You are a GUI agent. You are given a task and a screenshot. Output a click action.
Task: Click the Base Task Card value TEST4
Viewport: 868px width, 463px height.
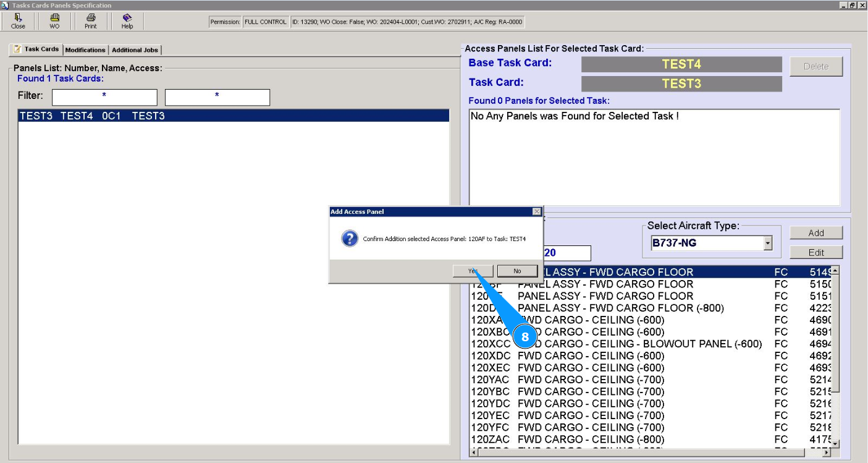[x=681, y=64]
